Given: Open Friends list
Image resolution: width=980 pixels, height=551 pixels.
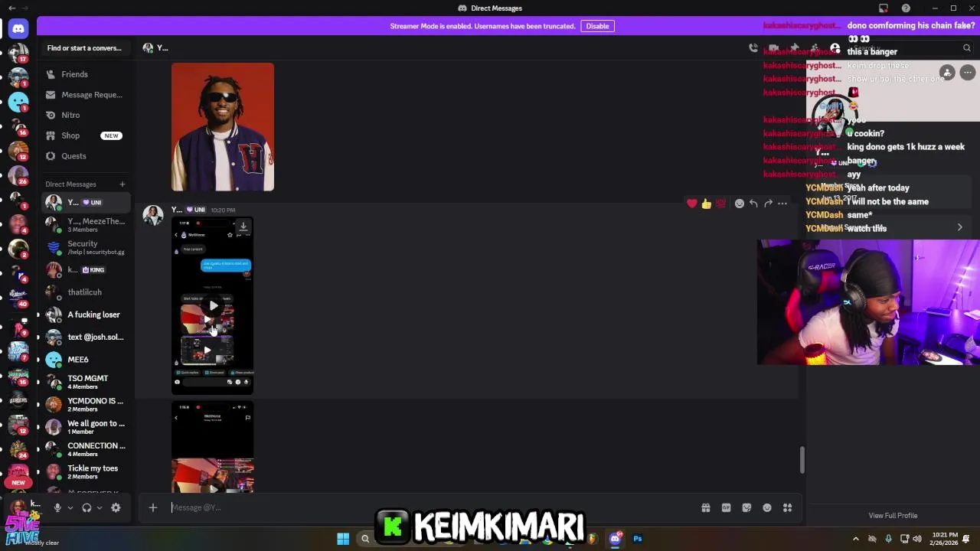Looking at the screenshot, I should click(x=86, y=74).
